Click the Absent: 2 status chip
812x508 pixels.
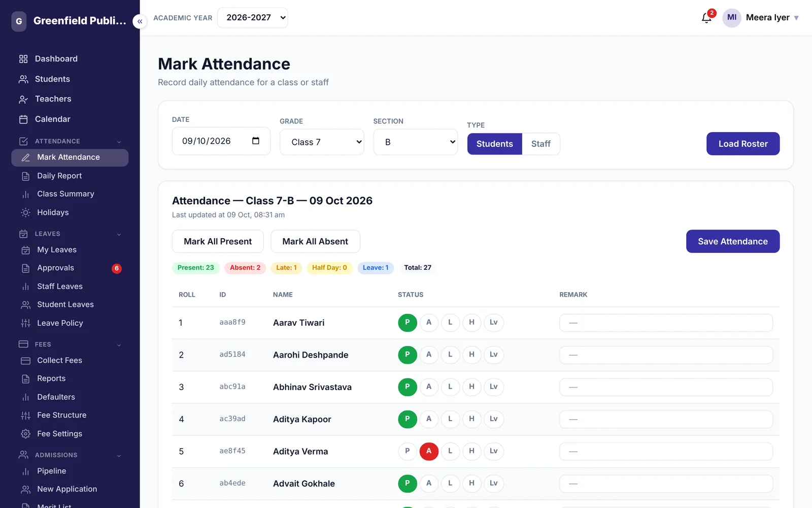245,268
